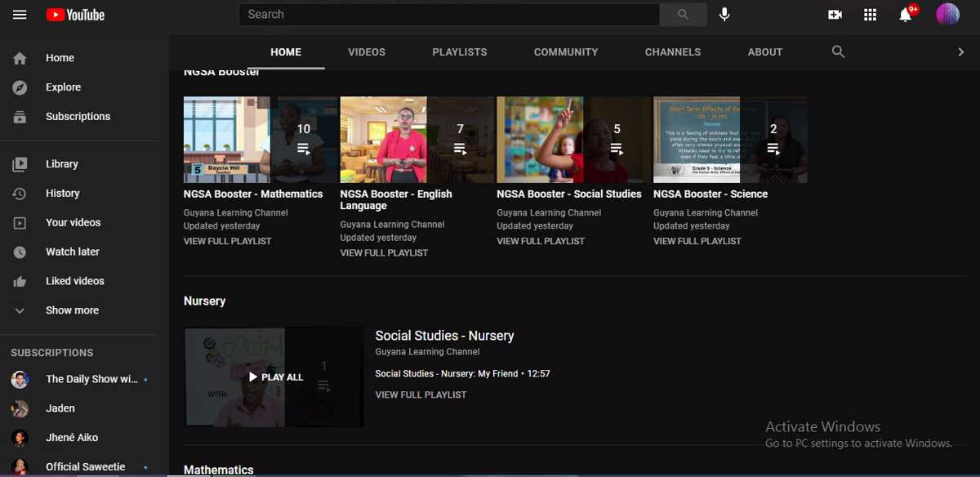Open Official Saweetie channel avatar
Image resolution: width=980 pixels, height=477 pixels.
(x=20, y=466)
